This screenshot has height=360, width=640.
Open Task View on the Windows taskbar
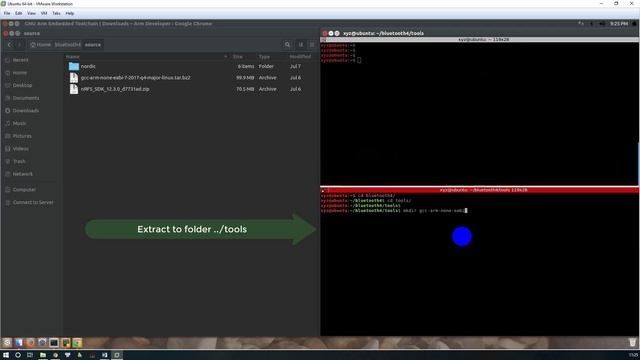pos(30,355)
